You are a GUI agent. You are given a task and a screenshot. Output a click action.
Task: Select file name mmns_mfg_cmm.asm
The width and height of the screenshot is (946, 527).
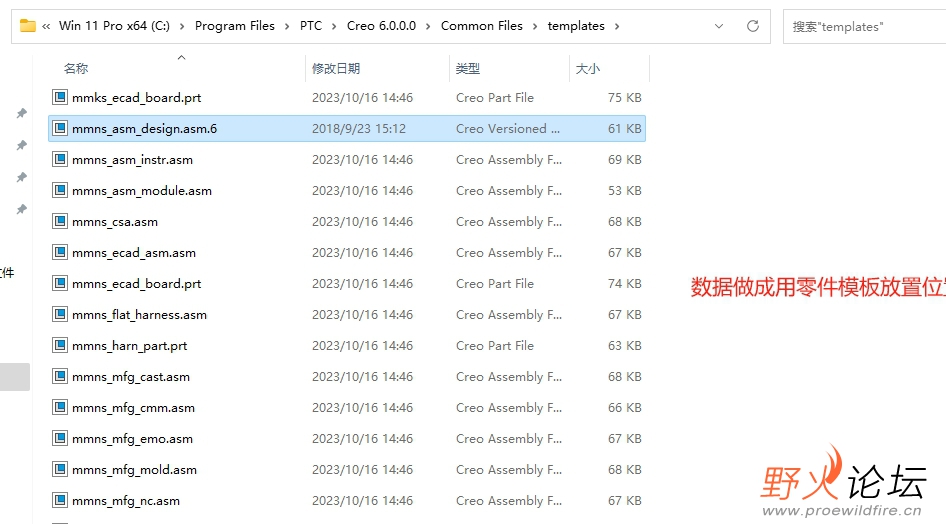(133, 408)
